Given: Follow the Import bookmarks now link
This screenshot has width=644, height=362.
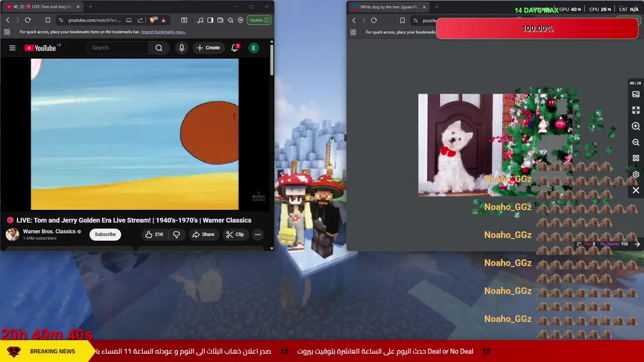Looking at the screenshot, I should click(x=164, y=32).
